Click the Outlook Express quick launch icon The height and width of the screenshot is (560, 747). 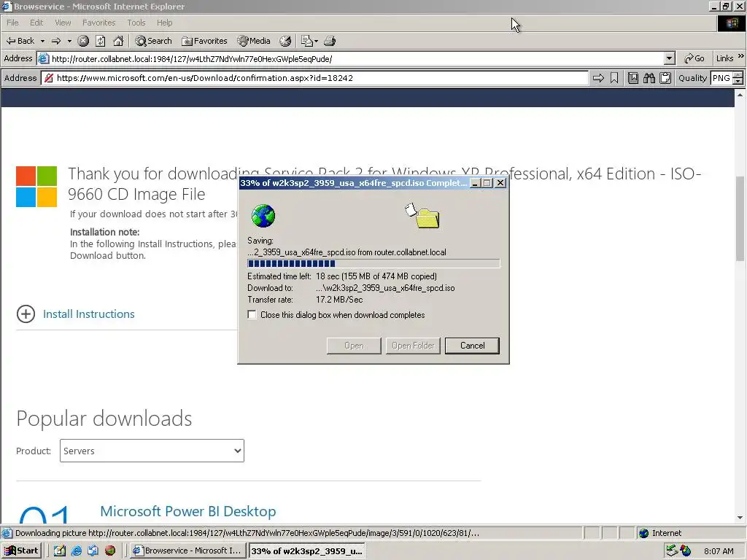tap(93, 551)
